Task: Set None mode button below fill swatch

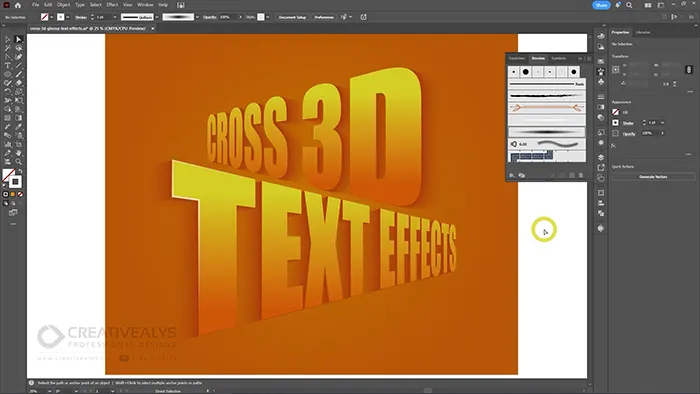Action: tap(20, 195)
